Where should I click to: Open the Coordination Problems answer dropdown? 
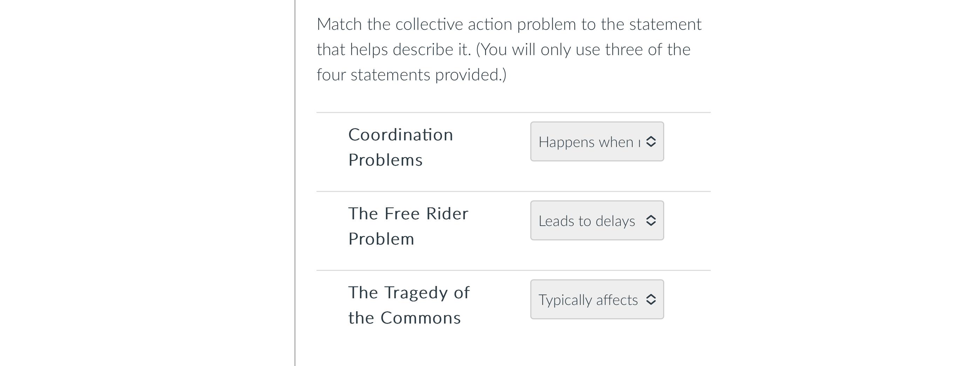(597, 142)
